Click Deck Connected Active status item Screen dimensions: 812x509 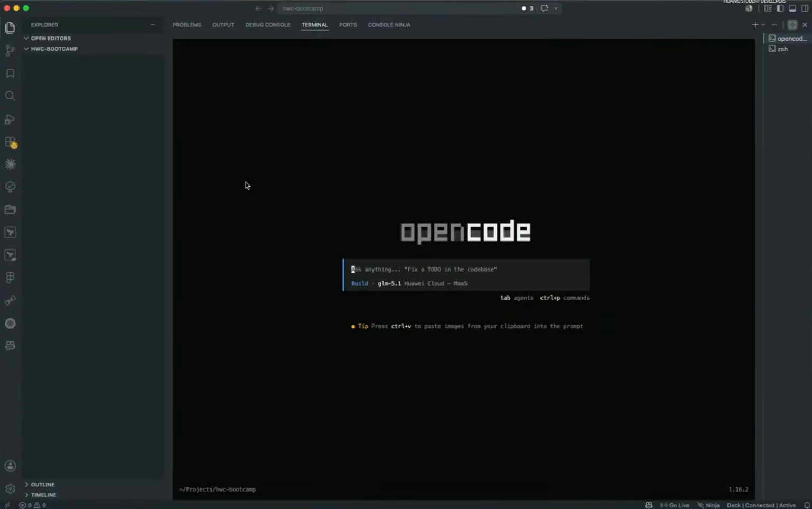pyautogui.click(x=761, y=505)
